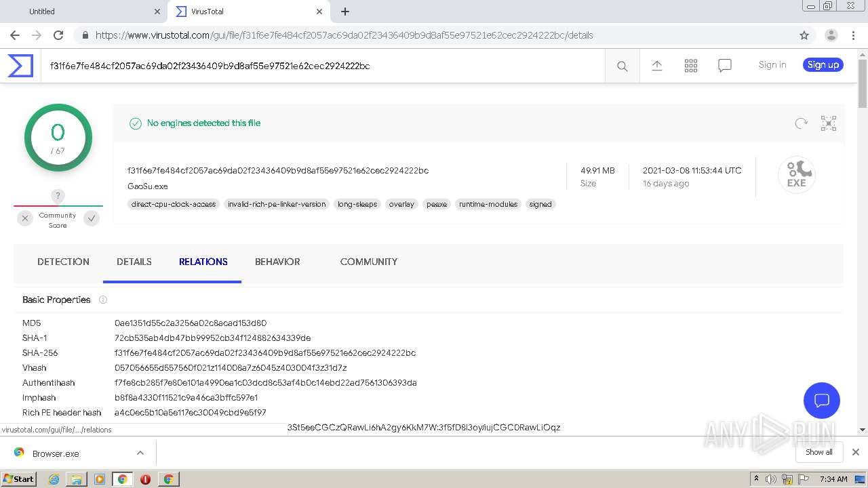The width and height of the screenshot is (868, 488).
Task: Click the volume icon in system tray
Action: (771, 479)
